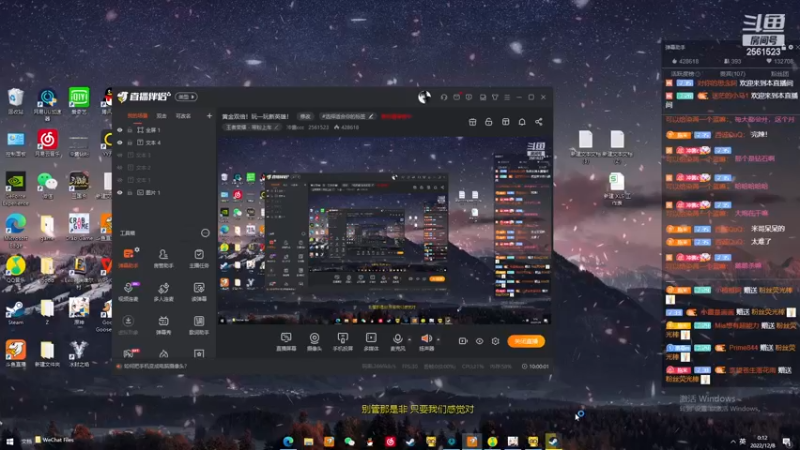This screenshot has height=450, width=800.
Task: Edit the stream category pill 王者荣耀
Action: coord(252,127)
